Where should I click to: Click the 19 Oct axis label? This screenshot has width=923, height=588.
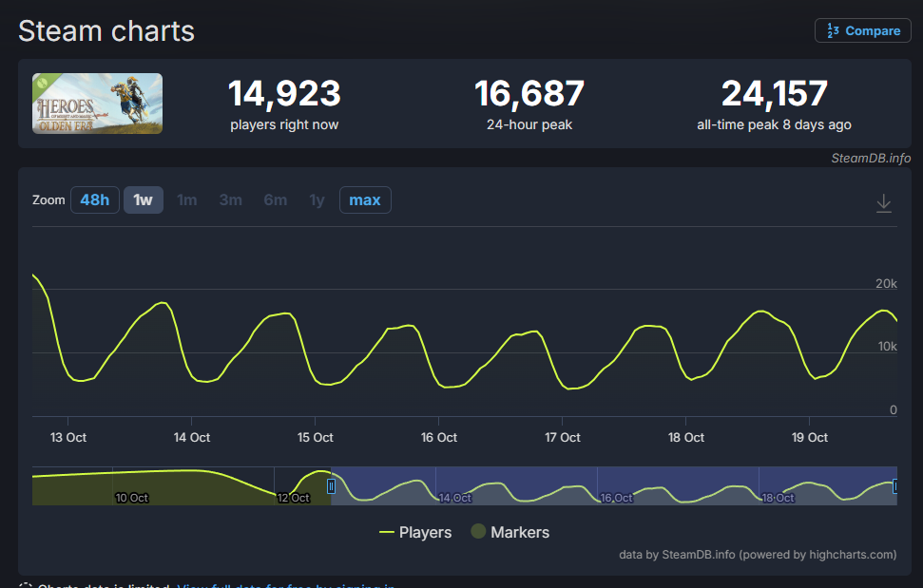(809, 438)
